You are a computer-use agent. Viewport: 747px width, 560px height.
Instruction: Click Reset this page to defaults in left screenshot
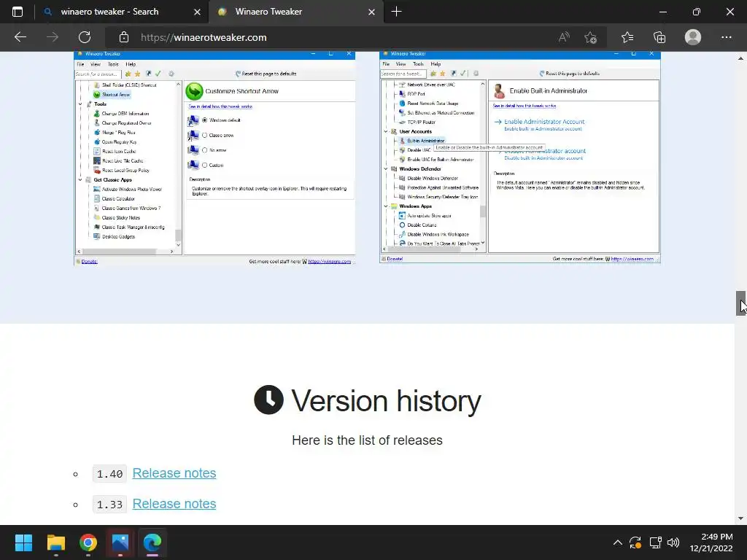tap(266, 74)
